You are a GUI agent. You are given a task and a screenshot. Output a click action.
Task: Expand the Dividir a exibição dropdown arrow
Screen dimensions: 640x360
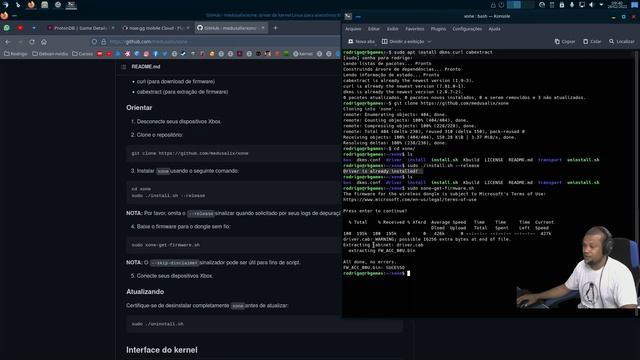429,42
